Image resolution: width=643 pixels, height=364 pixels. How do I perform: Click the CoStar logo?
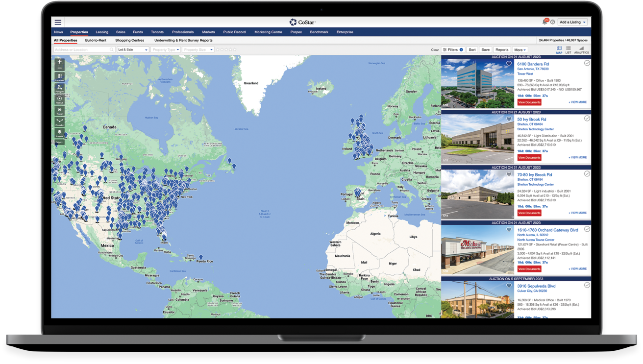[x=302, y=22]
